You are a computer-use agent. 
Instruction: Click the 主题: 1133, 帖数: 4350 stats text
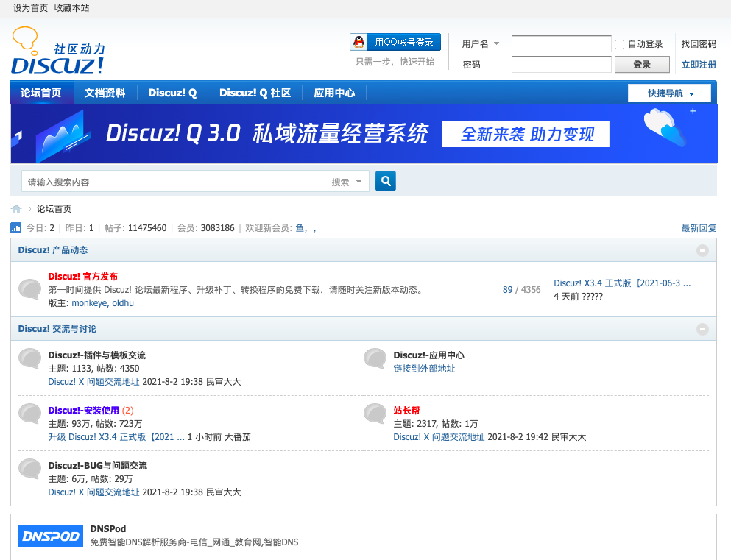(93, 369)
